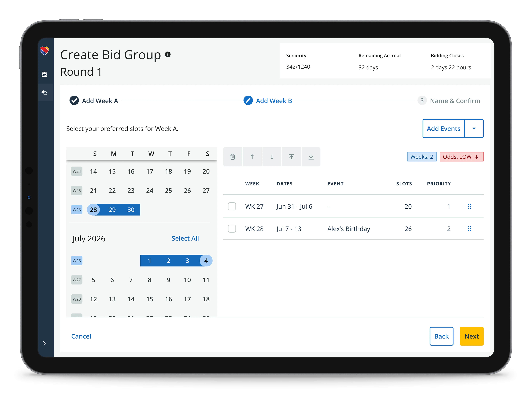Click the Odds: LOW badge
This screenshot has height=395, width=532.
(x=461, y=157)
